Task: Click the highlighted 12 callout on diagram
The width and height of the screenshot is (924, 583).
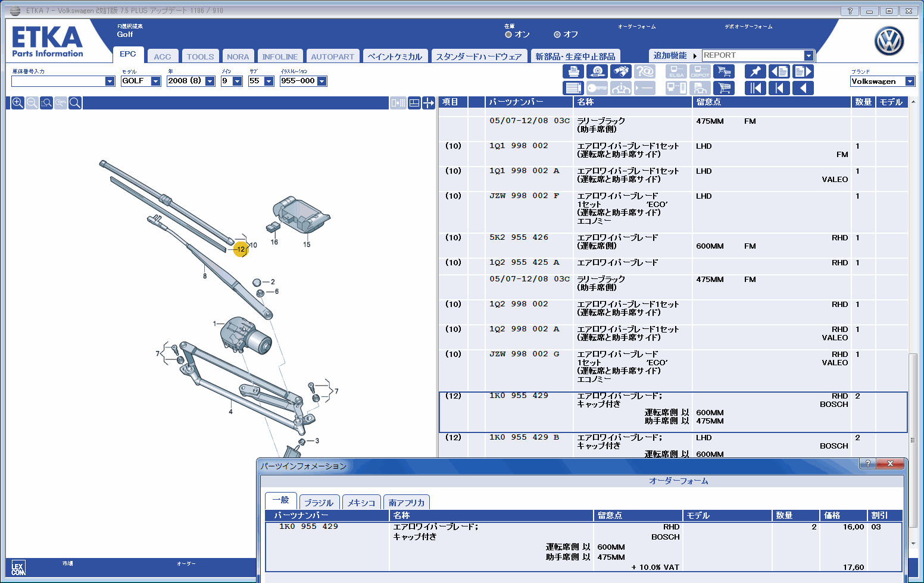Action: [241, 249]
